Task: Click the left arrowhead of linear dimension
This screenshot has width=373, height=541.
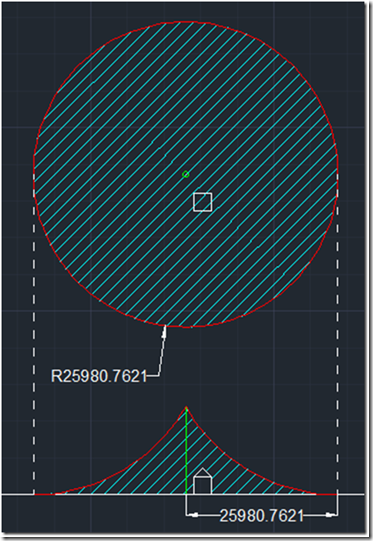Action: pos(192,515)
